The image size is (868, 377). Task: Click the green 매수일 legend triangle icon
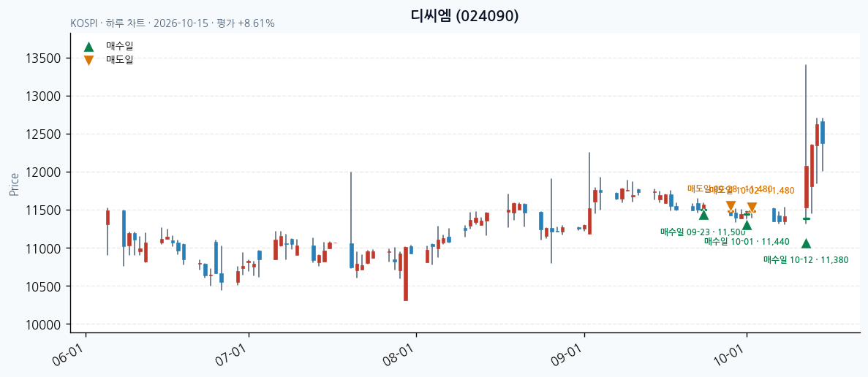point(88,47)
